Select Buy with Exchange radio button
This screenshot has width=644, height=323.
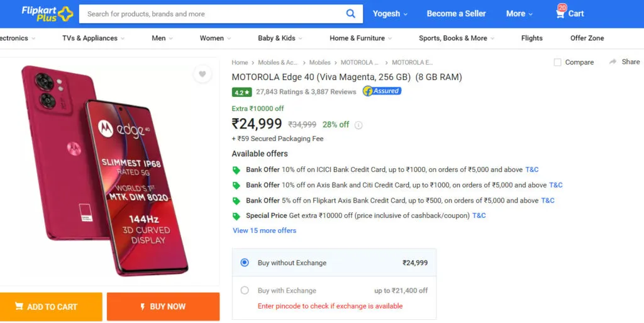click(x=245, y=290)
